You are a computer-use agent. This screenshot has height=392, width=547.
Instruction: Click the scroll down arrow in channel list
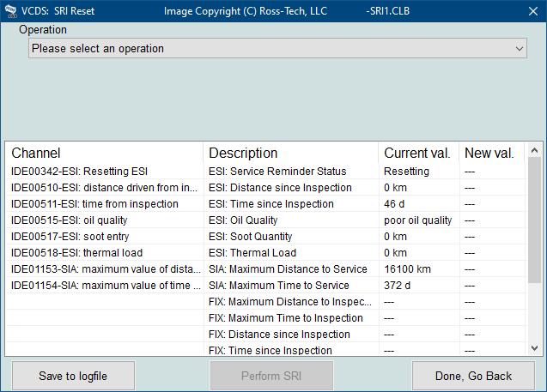click(x=534, y=347)
